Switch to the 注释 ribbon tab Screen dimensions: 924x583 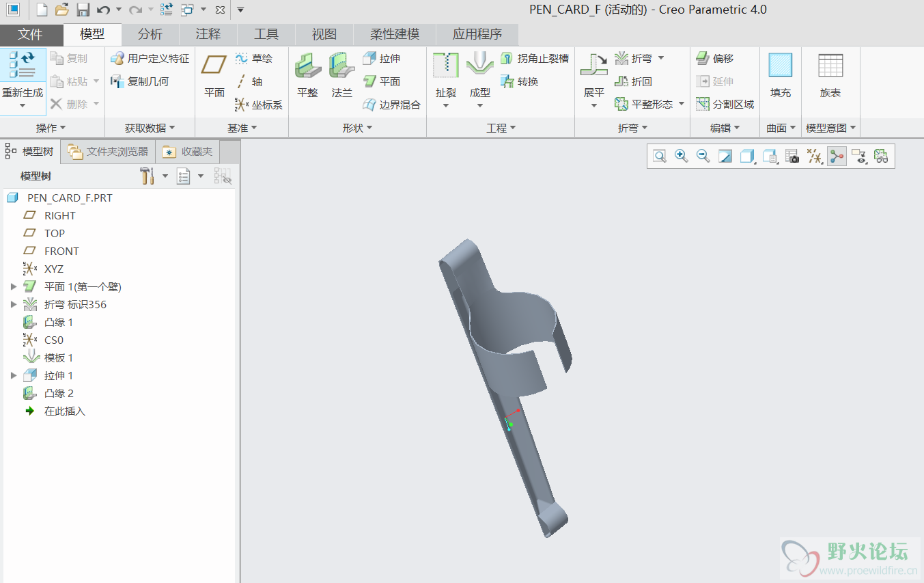point(208,34)
